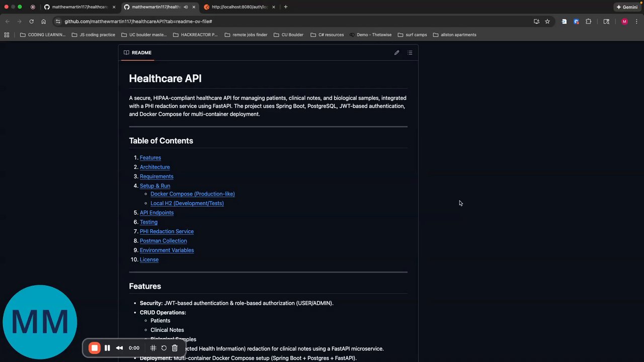Viewport: 644px width, 362px height.
Task: Expand the C# resources bookmark folder
Action: [x=327, y=35]
